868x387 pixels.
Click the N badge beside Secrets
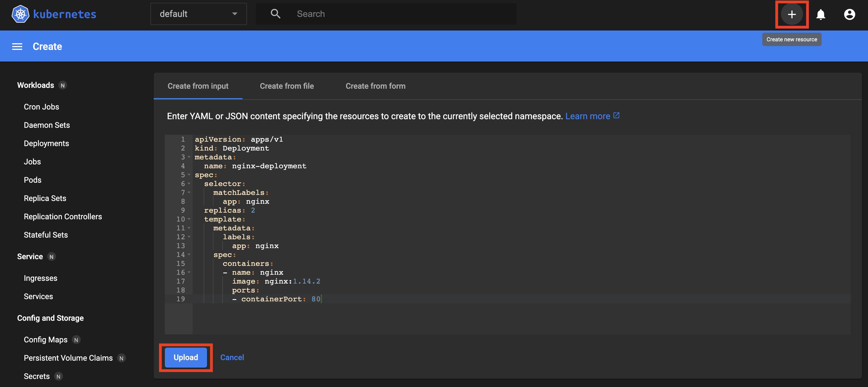58,376
